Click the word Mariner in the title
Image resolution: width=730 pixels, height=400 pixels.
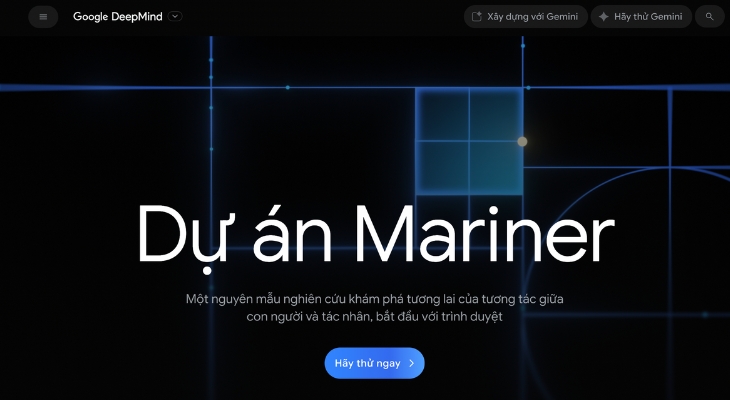pos(484,235)
